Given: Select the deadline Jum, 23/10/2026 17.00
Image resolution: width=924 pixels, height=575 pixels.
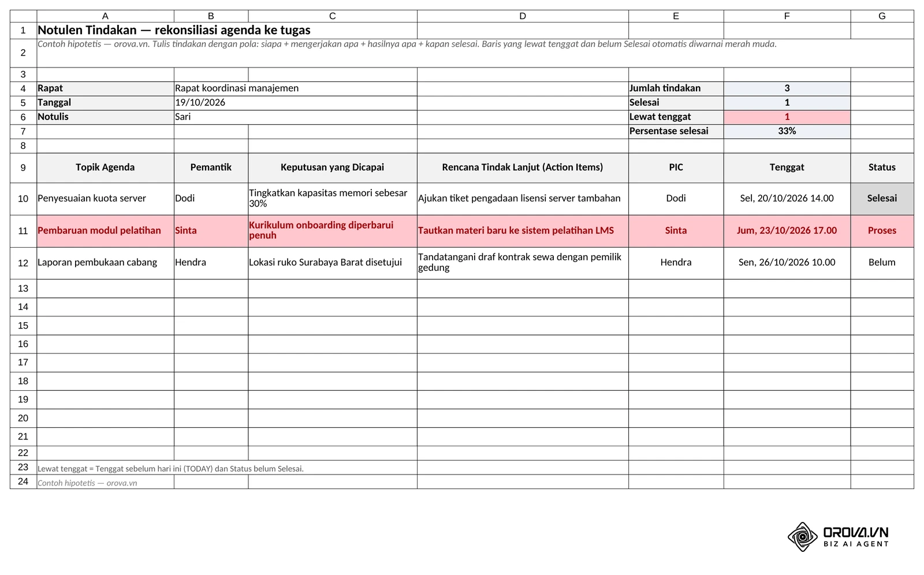Looking at the screenshot, I should 787,231.
